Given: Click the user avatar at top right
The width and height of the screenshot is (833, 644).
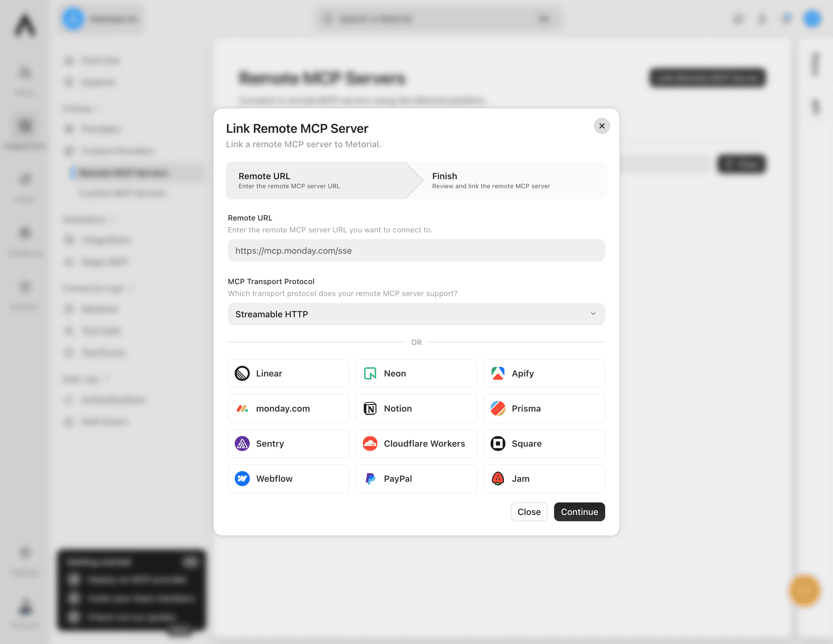Looking at the screenshot, I should coord(812,19).
